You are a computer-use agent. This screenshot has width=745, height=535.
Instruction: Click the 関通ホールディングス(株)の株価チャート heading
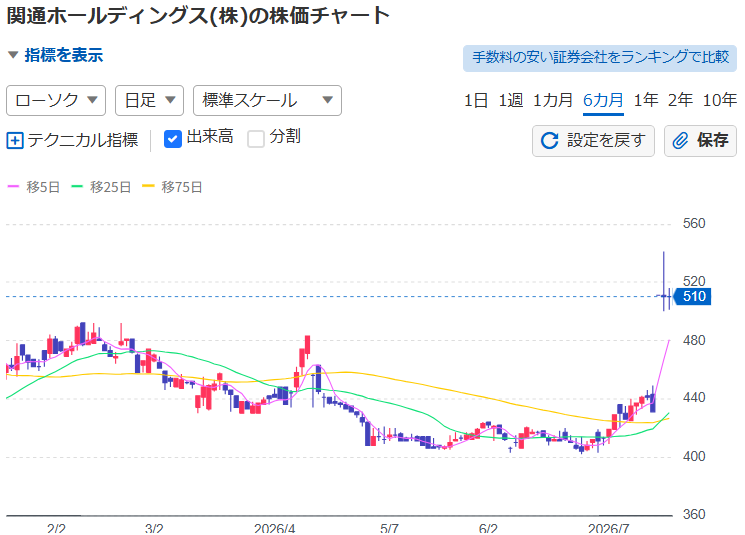click(x=198, y=16)
